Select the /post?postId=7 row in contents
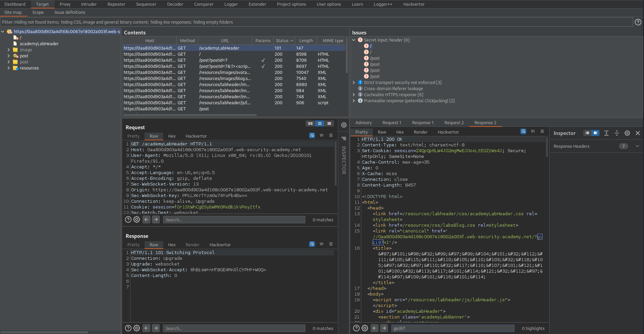Viewport: 644px width, 334px height. coord(234,60)
